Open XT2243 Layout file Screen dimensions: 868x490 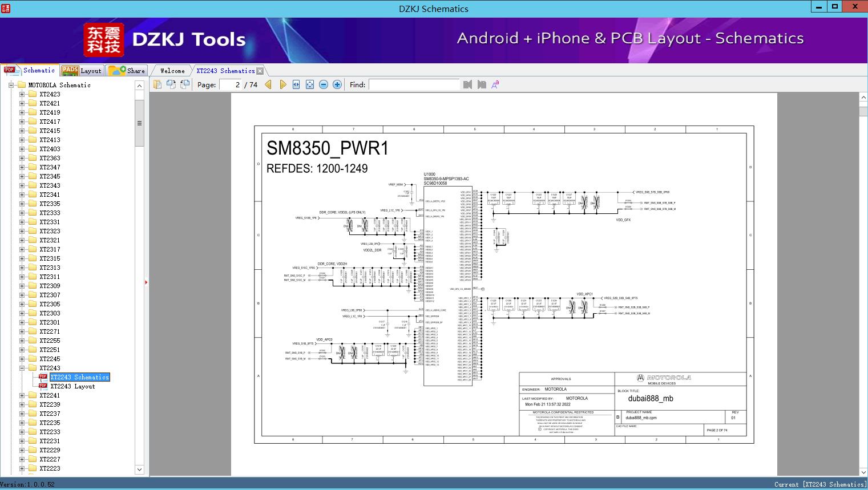[x=72, y=386]
